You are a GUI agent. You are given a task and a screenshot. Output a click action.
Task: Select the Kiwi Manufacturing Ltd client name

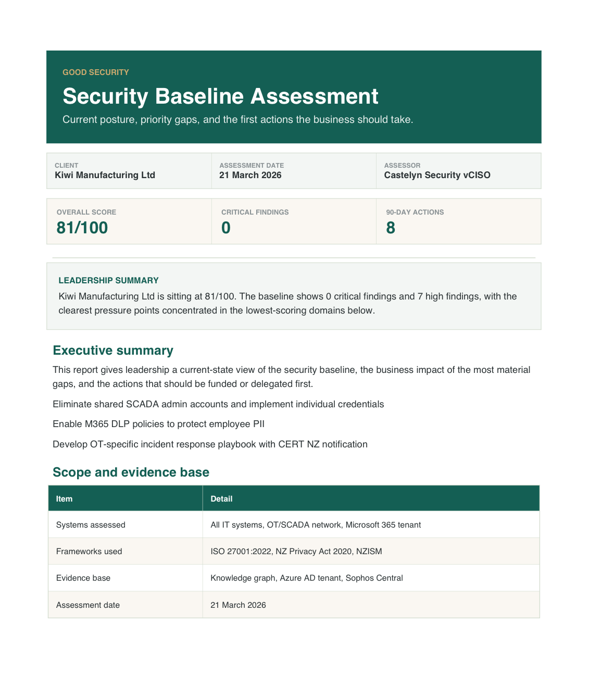pyautogui.click(x=105, y=175)
